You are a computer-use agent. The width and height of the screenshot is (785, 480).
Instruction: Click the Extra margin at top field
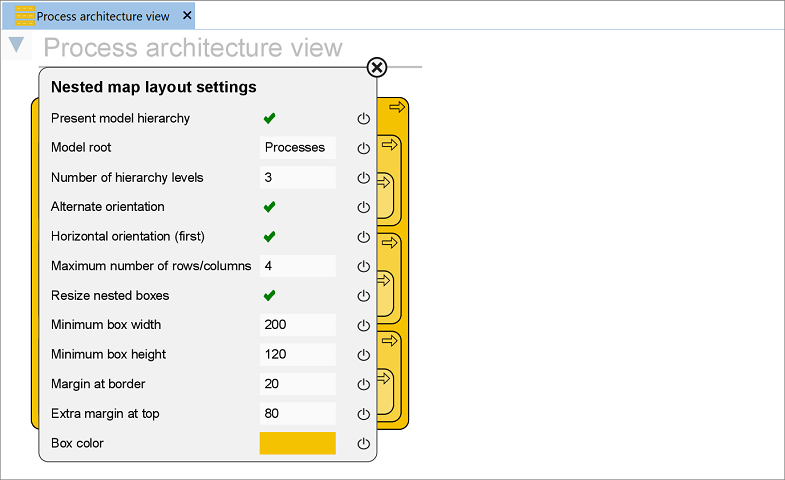[x=297, y=413]
